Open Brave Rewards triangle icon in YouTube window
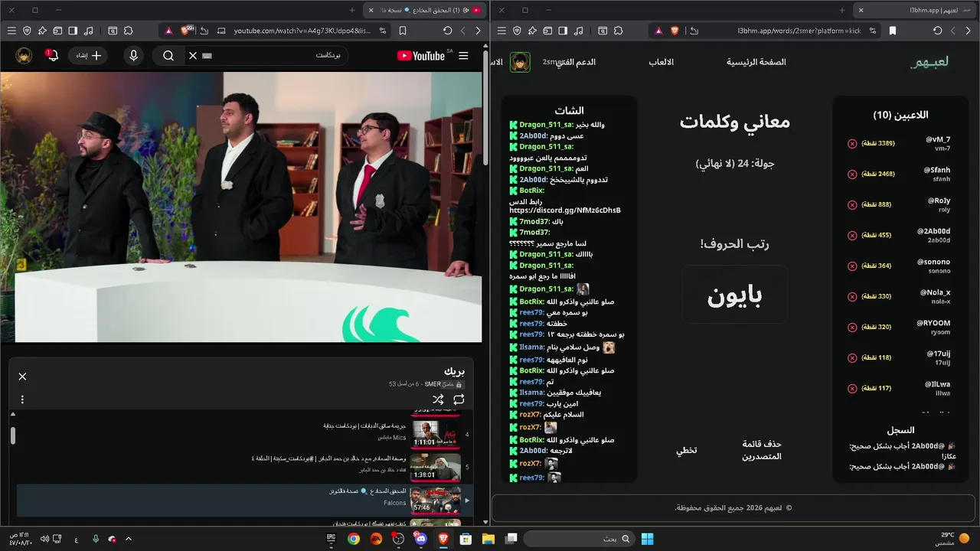 click(x=168, y=31)
